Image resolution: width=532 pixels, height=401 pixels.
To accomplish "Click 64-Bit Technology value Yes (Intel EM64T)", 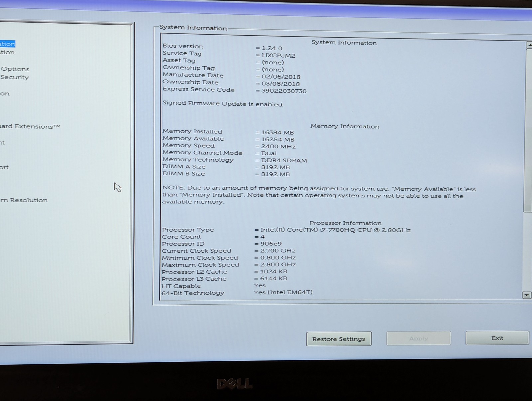I will point(283,292).
